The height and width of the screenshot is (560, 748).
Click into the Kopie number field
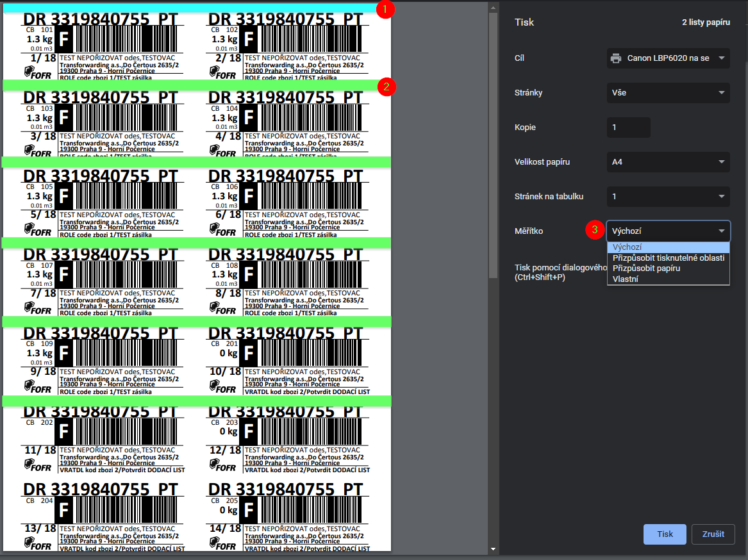(x=628, y=128)
